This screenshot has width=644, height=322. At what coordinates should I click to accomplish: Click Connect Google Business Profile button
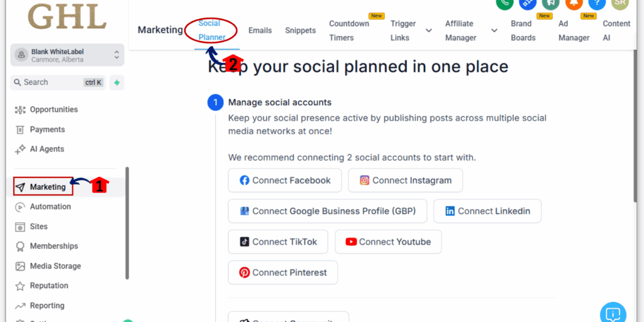point(327,211)
